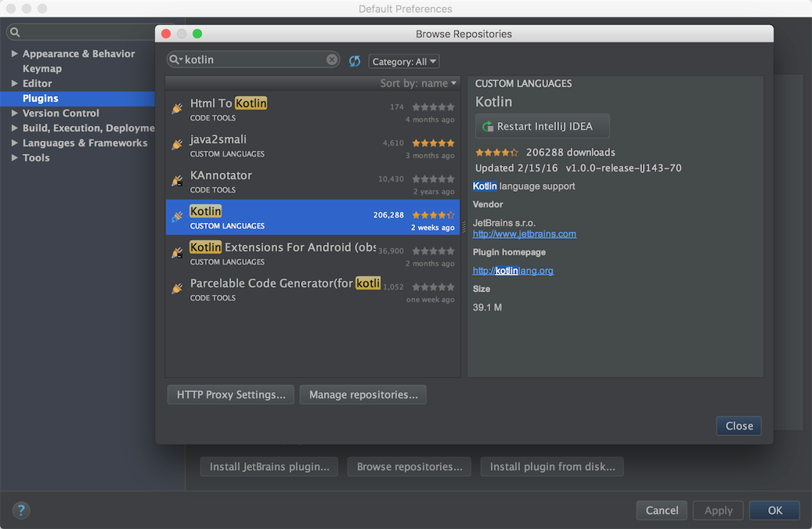Click star rating of Html To Kotlin
Viewport: 812px width, 529px height.
pyautogui.click(x=434, y=107)
